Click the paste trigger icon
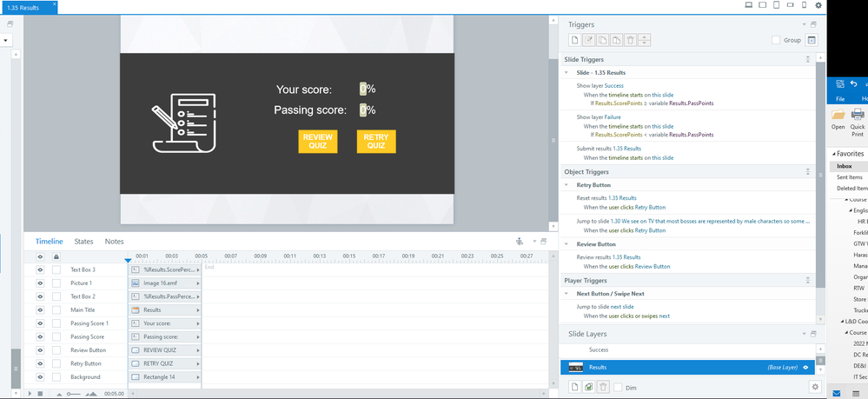The image size is (868, 399). click(616, 40)
